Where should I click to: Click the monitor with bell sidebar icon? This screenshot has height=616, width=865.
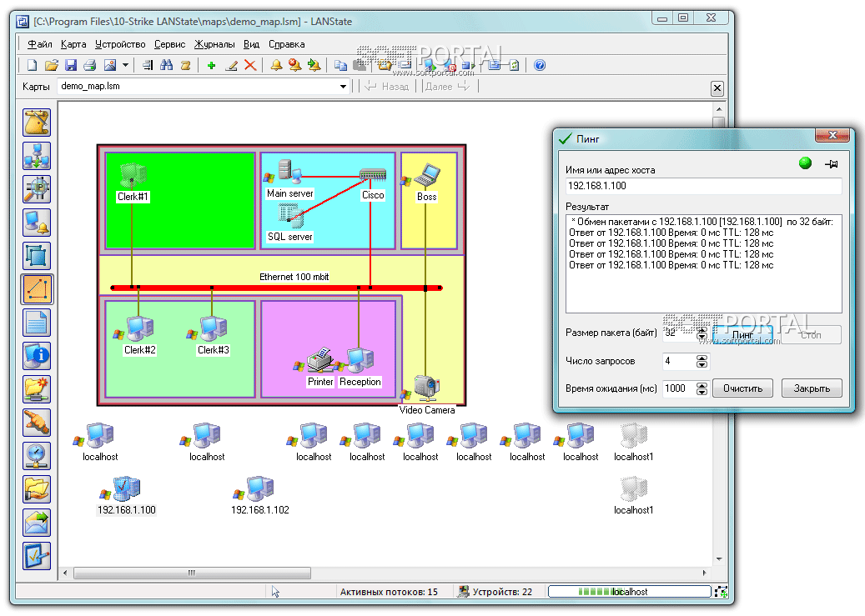37,223
